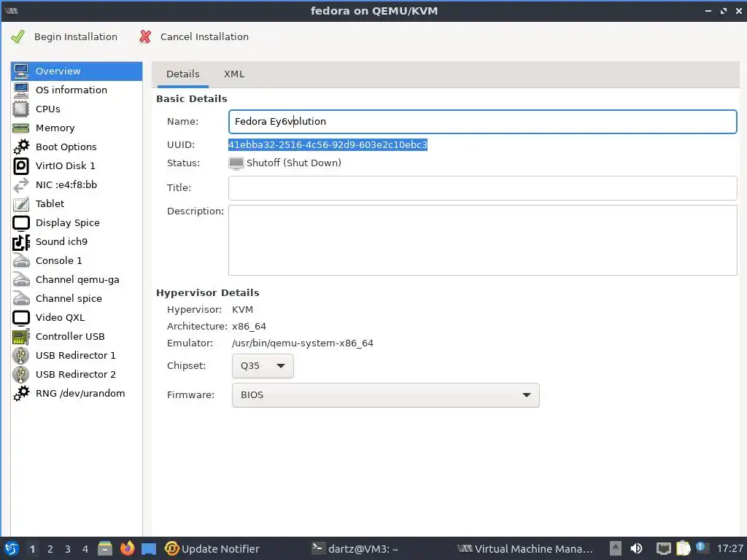Click the highlighted UUID value

click(328, 145)
